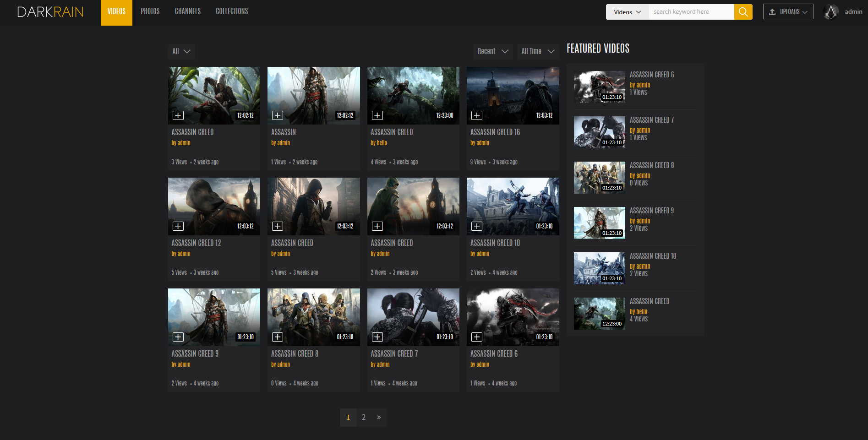Open the 'Recent' sort dropdown
The image size is (868, 440).
tap(493, 51)
